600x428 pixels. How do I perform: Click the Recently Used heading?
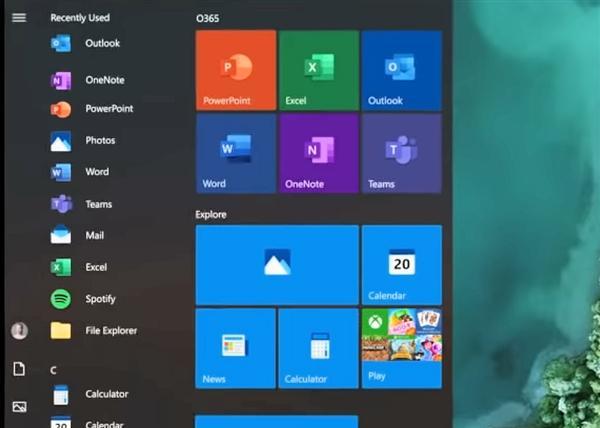(x=80, y=18)
